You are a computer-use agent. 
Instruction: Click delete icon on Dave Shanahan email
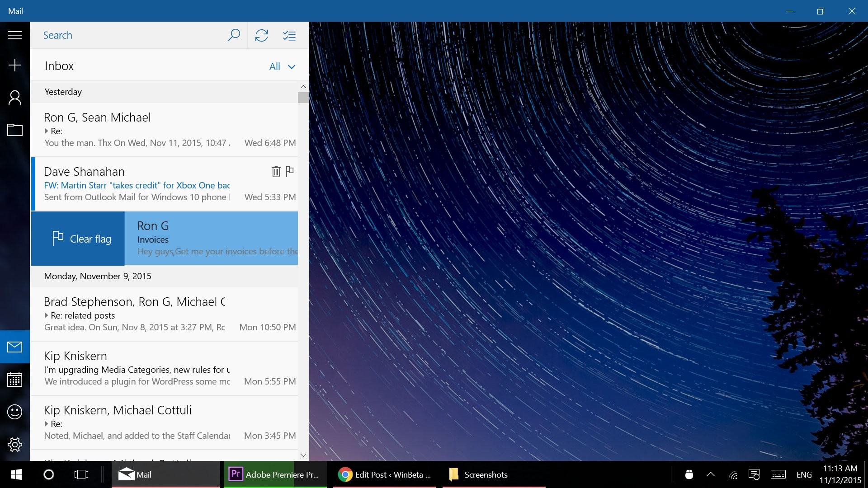pyautogui.click(x=276, y=172)
